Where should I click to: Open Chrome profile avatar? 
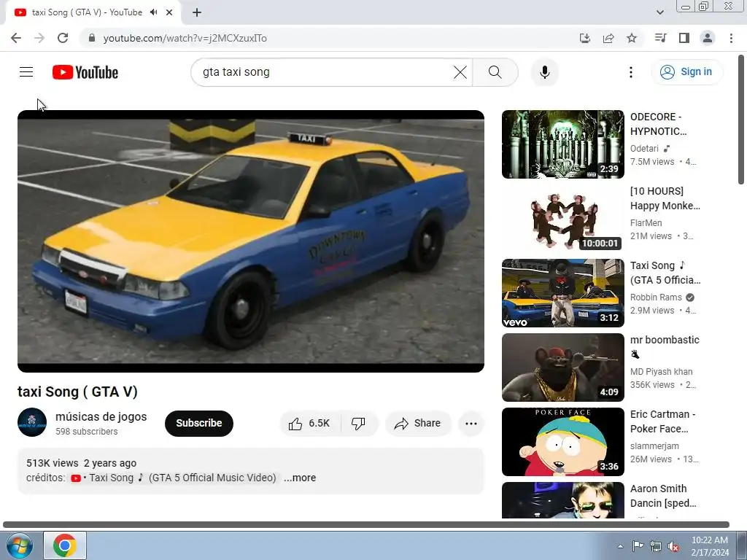708,38
